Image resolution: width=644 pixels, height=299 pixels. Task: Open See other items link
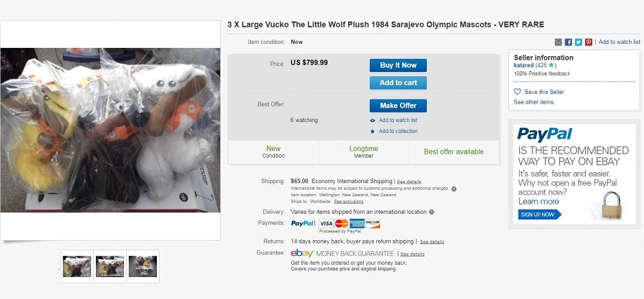[534, 102]
